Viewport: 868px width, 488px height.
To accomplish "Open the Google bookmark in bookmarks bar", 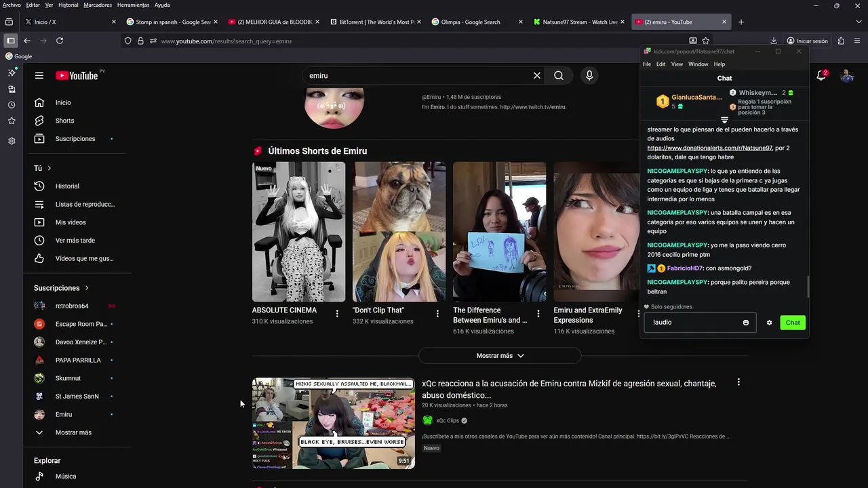I will (18, 56).
